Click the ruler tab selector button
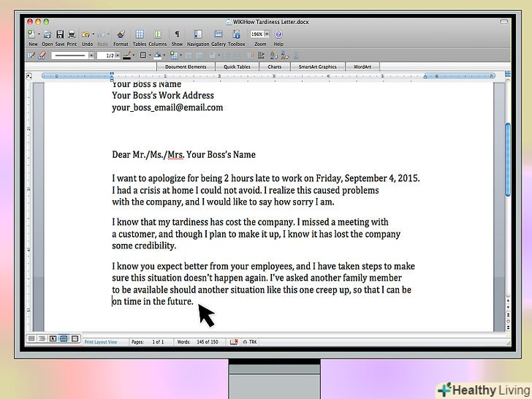The image size is (532, 399). click(x=28, y=76)
